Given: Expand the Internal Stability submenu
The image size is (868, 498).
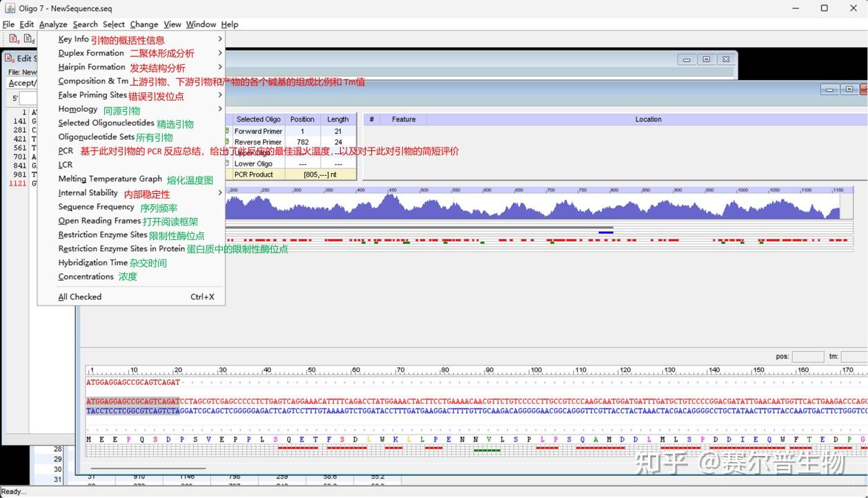Looking at the screenshot, I should [220, 193].
